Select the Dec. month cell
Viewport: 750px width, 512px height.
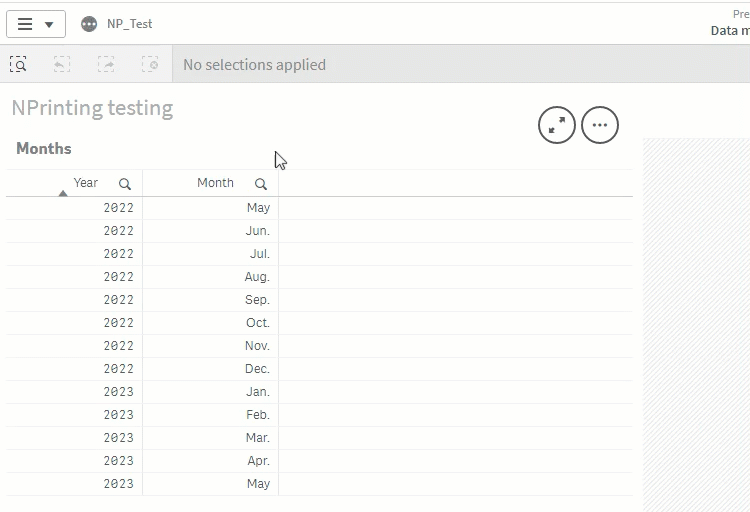(x=257, y=369)
